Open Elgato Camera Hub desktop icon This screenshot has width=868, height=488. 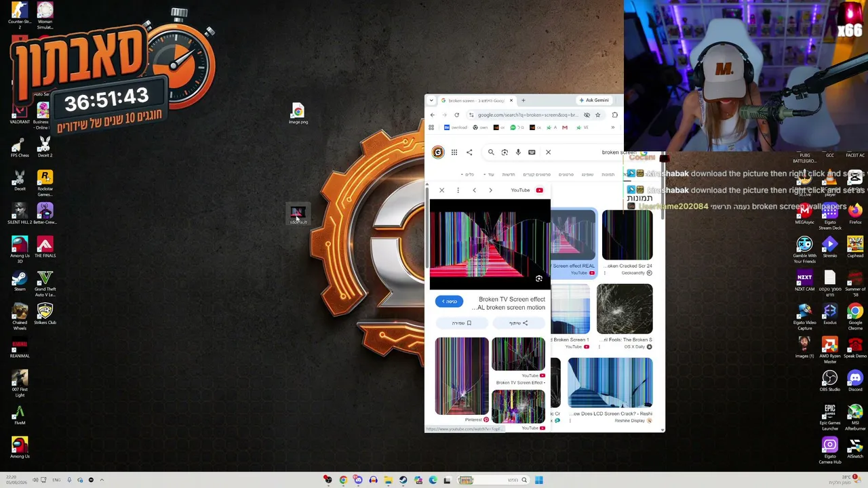coord(830,451)
